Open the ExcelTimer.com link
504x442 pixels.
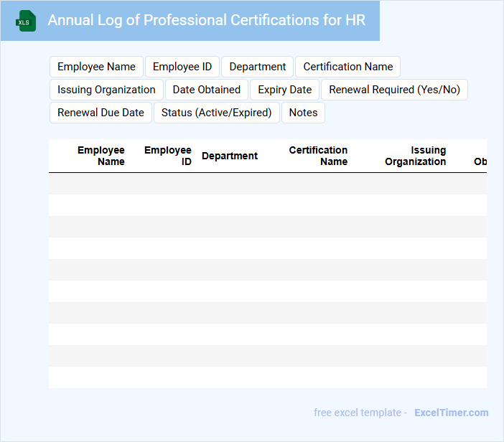pos(451,413)
